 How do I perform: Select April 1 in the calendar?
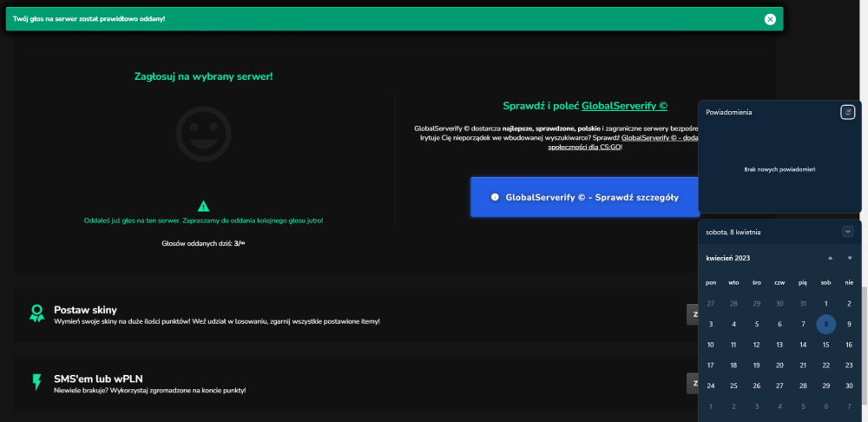pyautogui.click(x=826, y=304)
